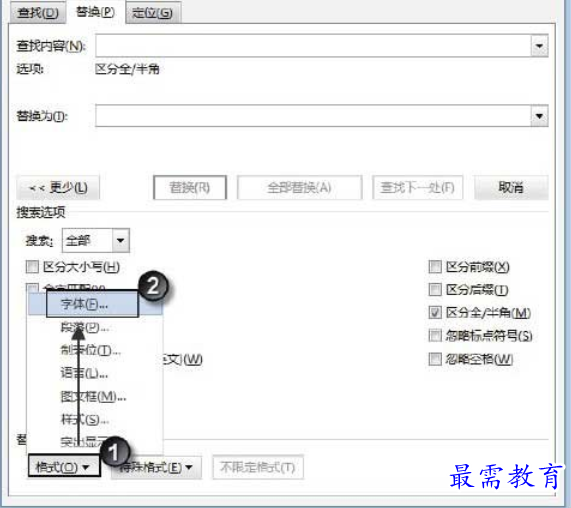Image resolution: width=571 pixels, height=508 pixels.
Task: Click the 查找内容 input field
Action: 313,46
